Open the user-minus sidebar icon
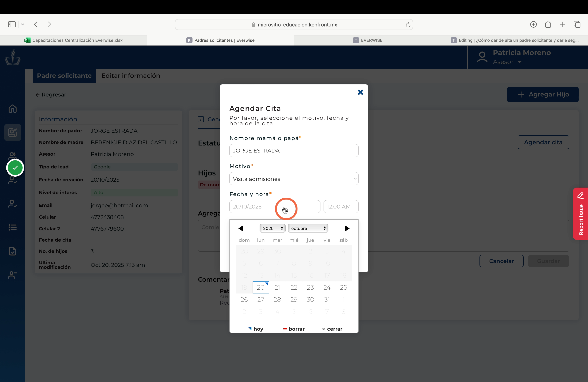 (x=13, y=275)
